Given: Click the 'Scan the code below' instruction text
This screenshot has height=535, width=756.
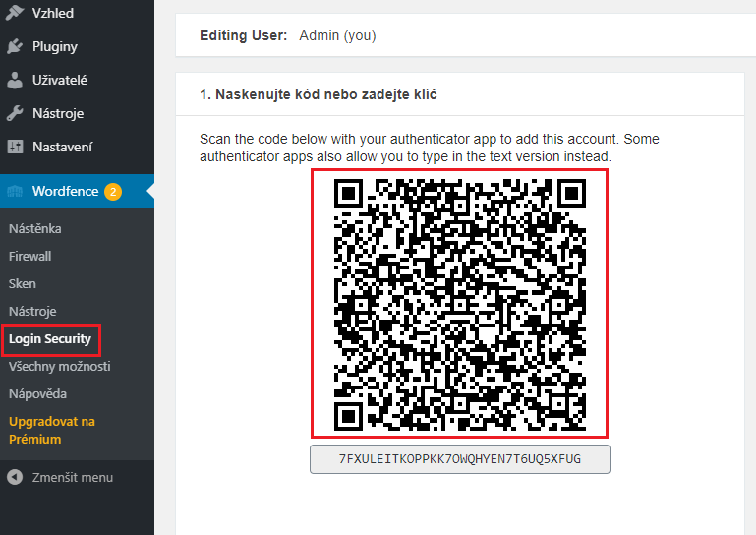Looking at the screenshot, I should click(429, 148).
